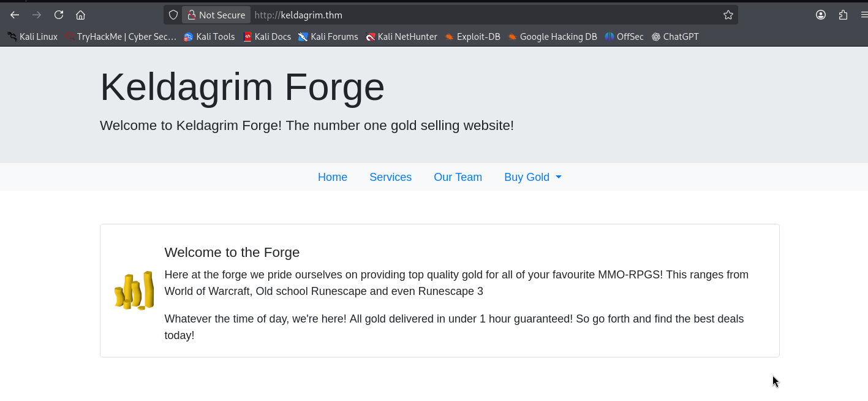Click the URL address field
Screen dimensions: 868x401
(478, 15)
